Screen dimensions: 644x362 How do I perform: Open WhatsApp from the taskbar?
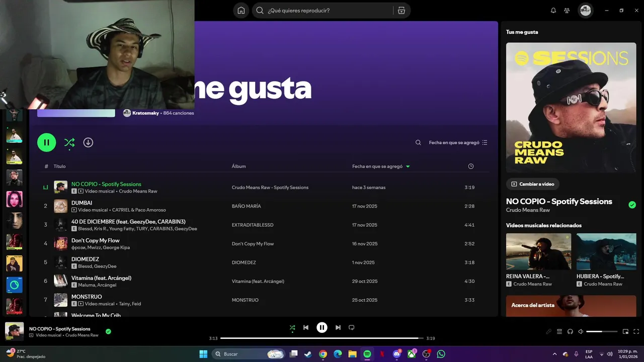pos(441,354)
